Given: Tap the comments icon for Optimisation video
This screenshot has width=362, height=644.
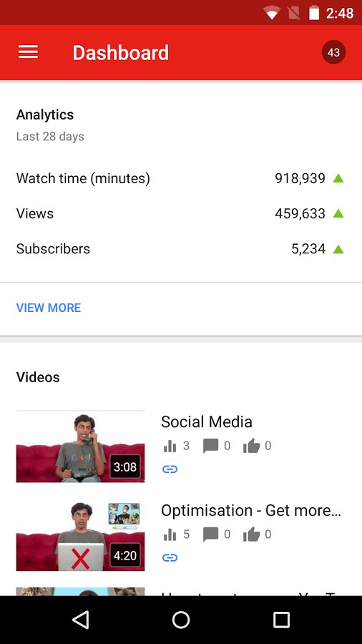Looking at the screenshot, I should tap(210, 535).
